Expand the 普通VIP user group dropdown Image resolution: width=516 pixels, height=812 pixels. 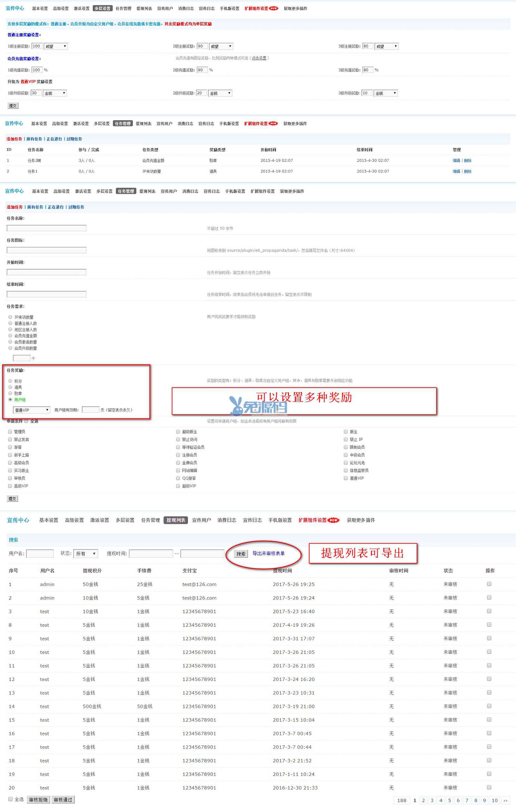(x=32, y=410)
